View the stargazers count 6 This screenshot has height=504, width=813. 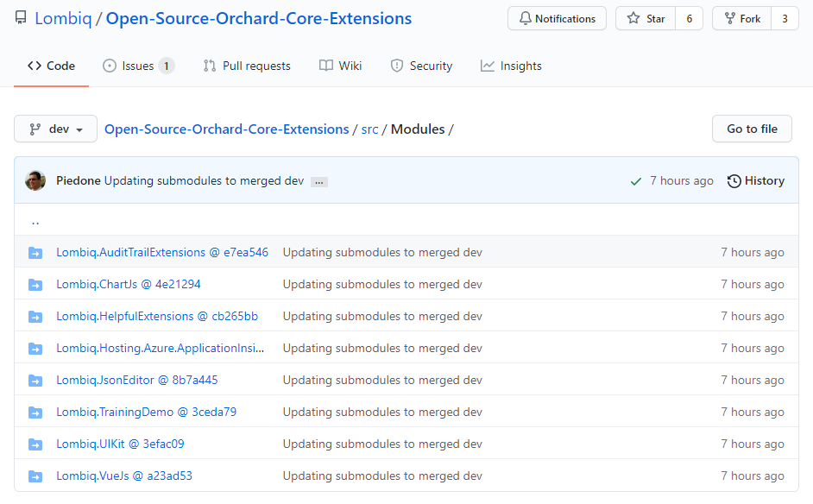click(x=689, y=19)
